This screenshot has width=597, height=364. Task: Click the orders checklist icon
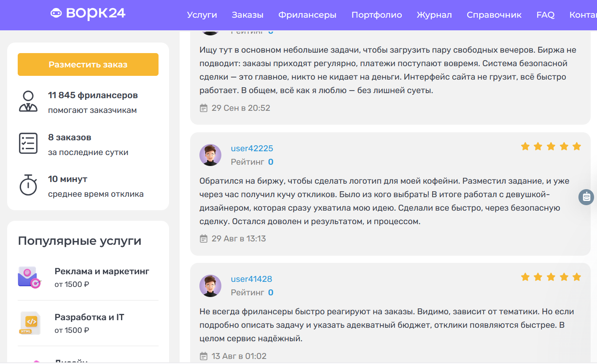tap(28, 143)
